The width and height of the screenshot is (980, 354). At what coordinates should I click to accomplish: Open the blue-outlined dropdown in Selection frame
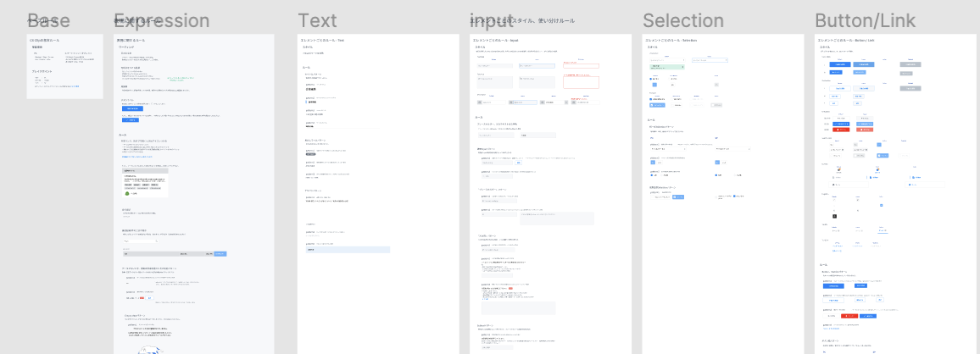710,60
